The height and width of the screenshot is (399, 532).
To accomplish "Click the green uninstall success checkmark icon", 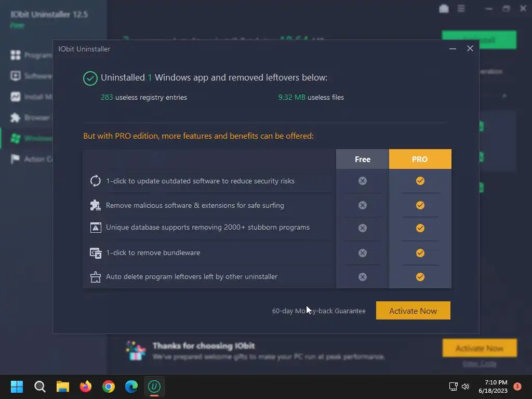I will pyautogui.click(x=90, y=78).
